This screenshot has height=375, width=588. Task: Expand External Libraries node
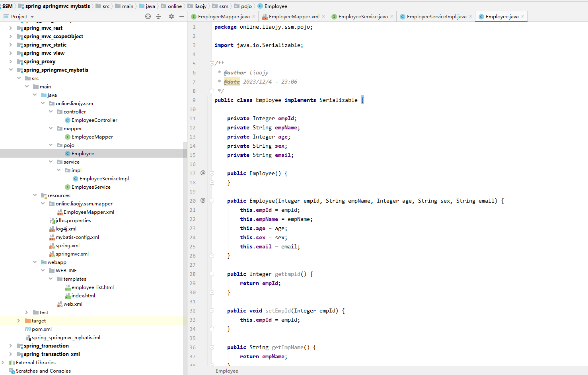3,362
